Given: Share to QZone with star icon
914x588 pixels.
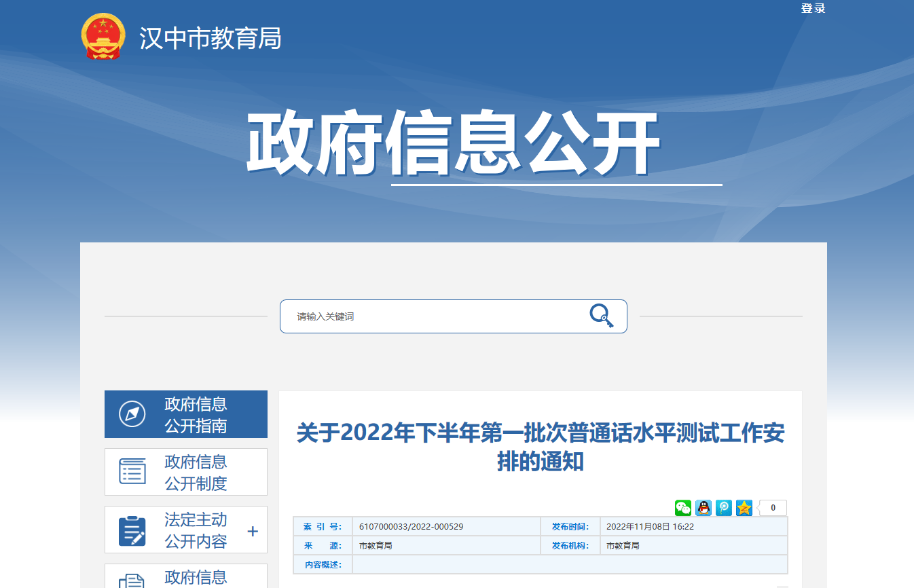Looking at the screenshot, I should (x=744, y=508).
